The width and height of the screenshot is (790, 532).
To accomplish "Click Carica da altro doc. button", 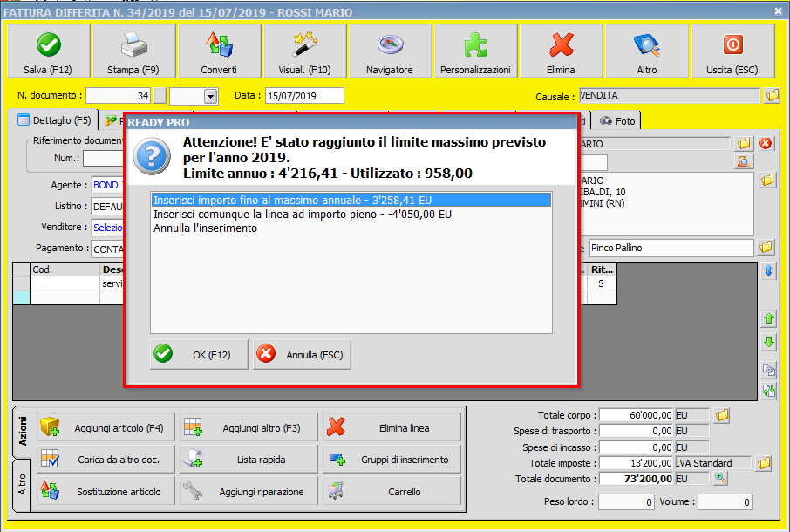I will 106,460.
